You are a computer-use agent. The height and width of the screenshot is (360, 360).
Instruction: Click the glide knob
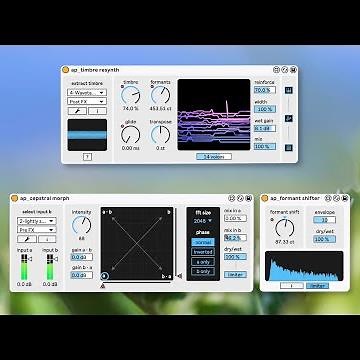pos(130,135)
